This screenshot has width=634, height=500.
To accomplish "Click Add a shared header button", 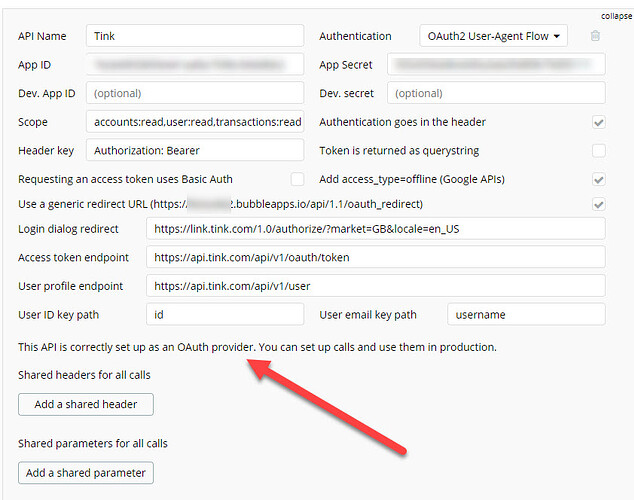I will 86,404.
